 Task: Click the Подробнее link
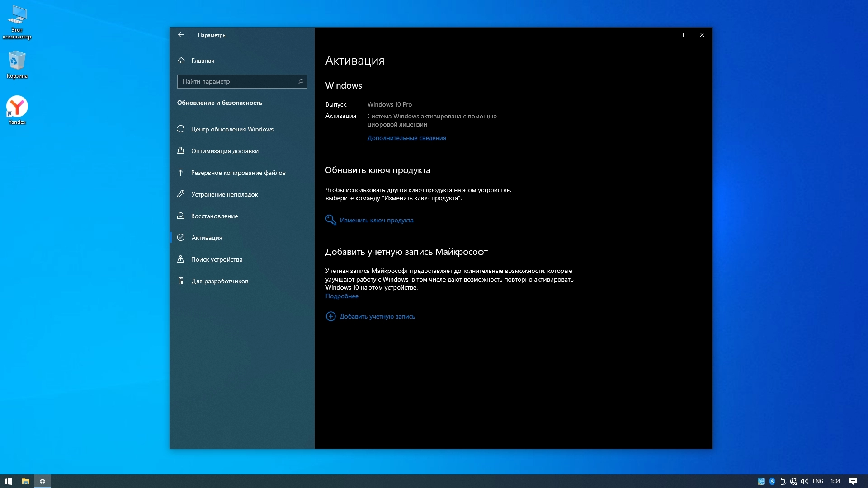pyautogui.click(x=342, y=296)
